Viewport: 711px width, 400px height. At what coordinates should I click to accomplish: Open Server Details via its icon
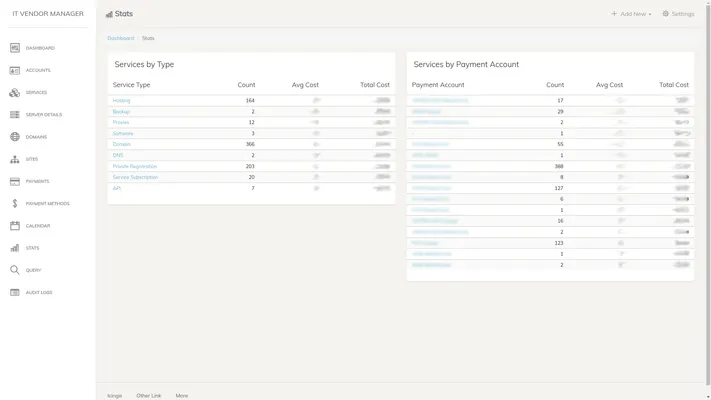[15, 115]
